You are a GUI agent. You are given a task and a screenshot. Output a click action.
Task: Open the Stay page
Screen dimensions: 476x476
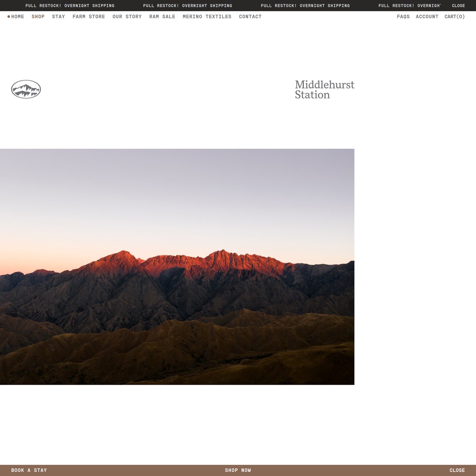coord(58,17)
